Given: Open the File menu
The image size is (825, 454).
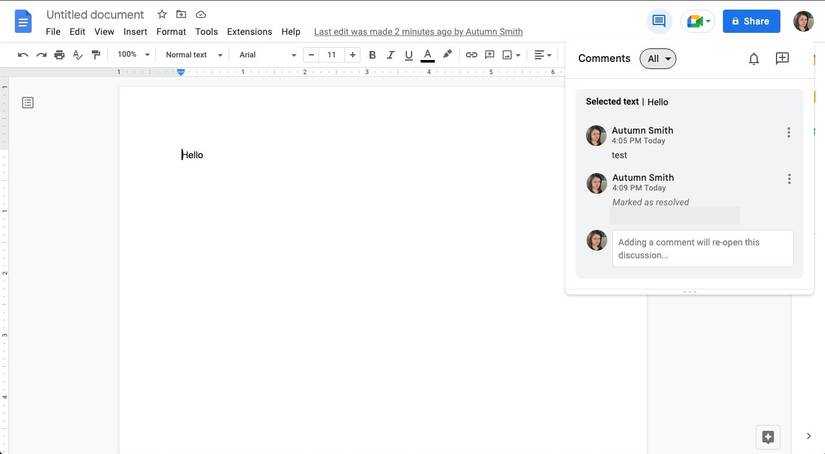Looking at the screenshot, I should (53, 32).
